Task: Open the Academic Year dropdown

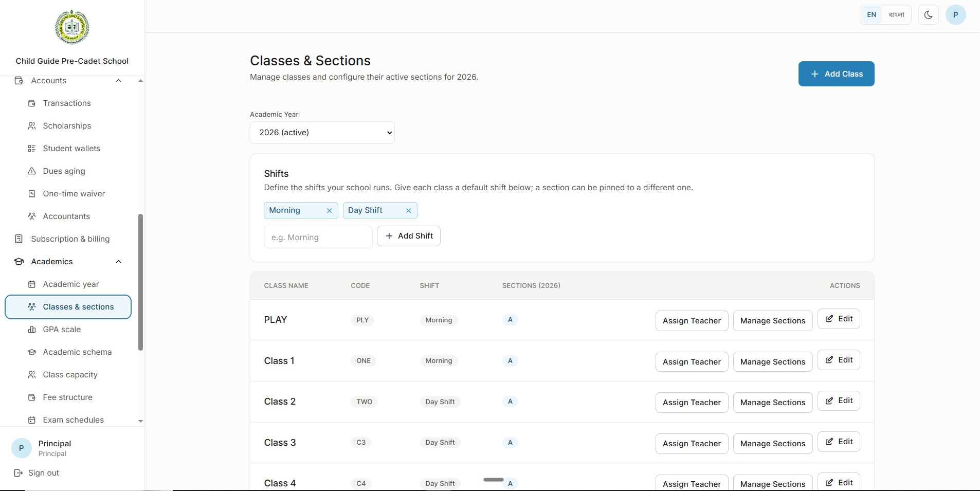Action: pos(322,133)
